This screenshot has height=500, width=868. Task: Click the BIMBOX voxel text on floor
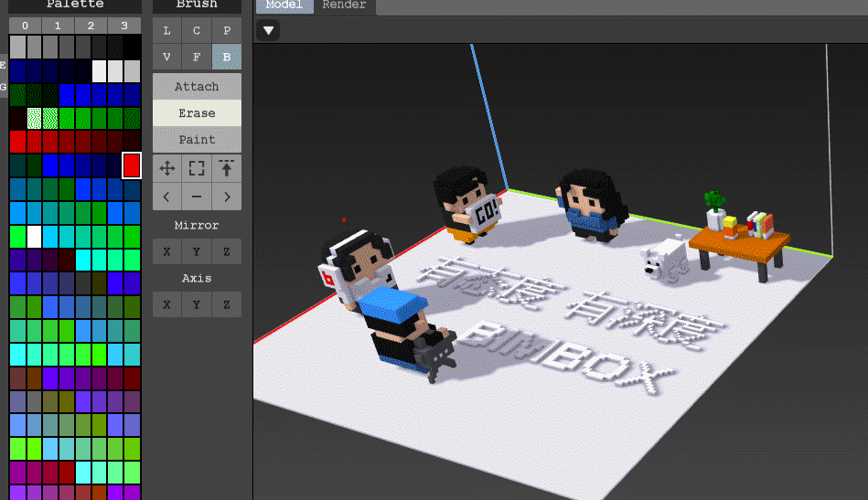click(x=567, y=356)
